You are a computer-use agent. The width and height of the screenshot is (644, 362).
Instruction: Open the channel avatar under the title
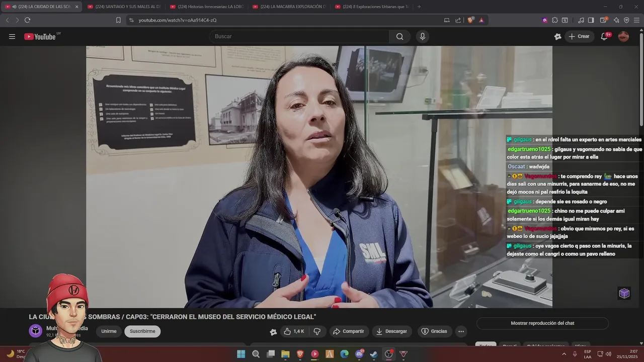36,331
